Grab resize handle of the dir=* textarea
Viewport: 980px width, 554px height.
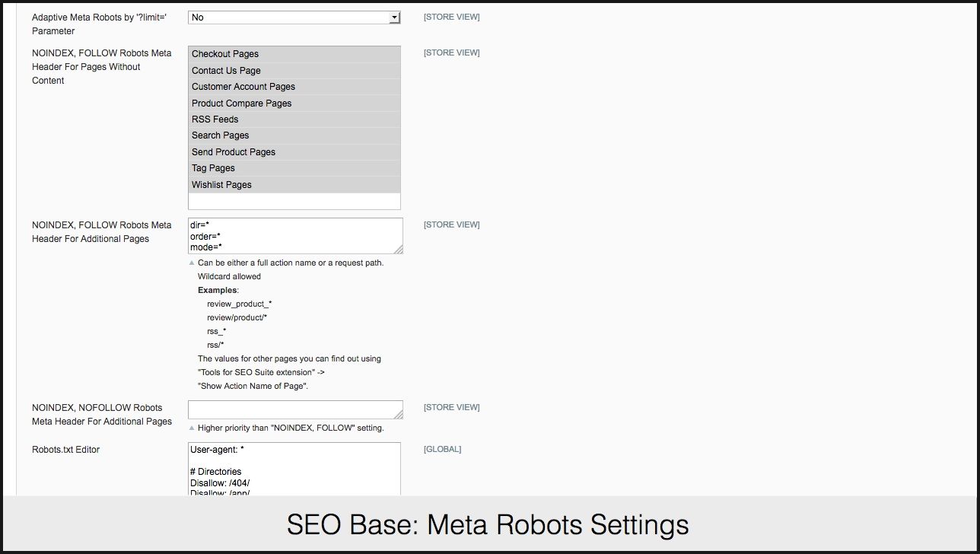[x=398, y=249]
